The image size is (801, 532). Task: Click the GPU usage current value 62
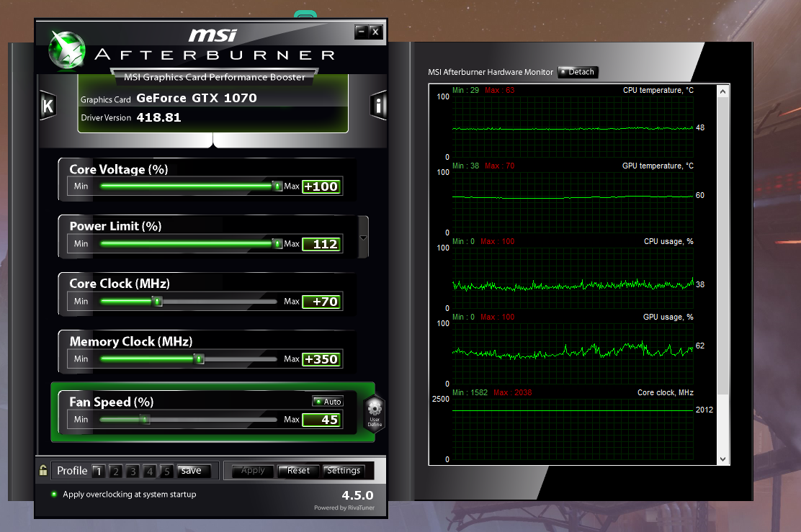pyautogui.click(x=700, y=346)
